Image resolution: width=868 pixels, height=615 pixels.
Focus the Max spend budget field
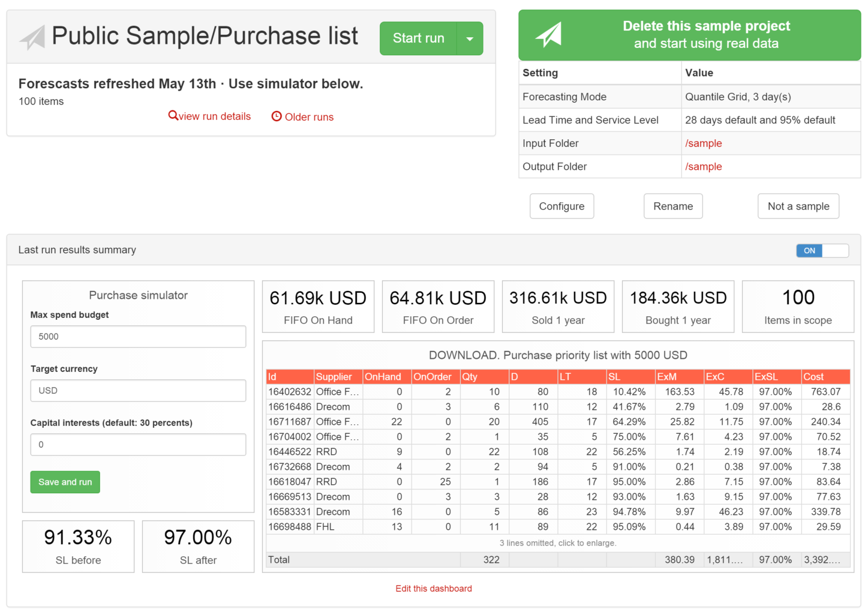pyautogui.click(x=138, y=337)
